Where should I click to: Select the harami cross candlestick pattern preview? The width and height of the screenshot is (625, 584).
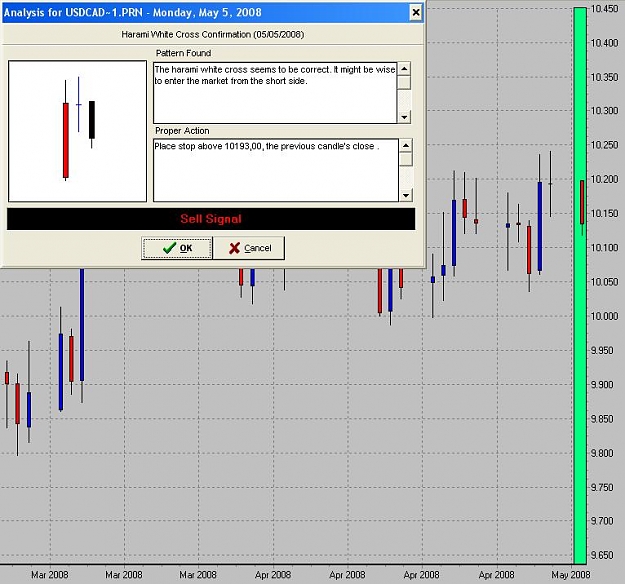pyautogui.click(x=77, y=131)
